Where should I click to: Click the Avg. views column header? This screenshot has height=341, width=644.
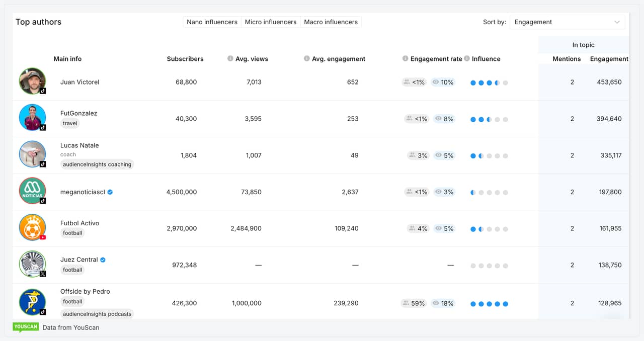[252, 59]
